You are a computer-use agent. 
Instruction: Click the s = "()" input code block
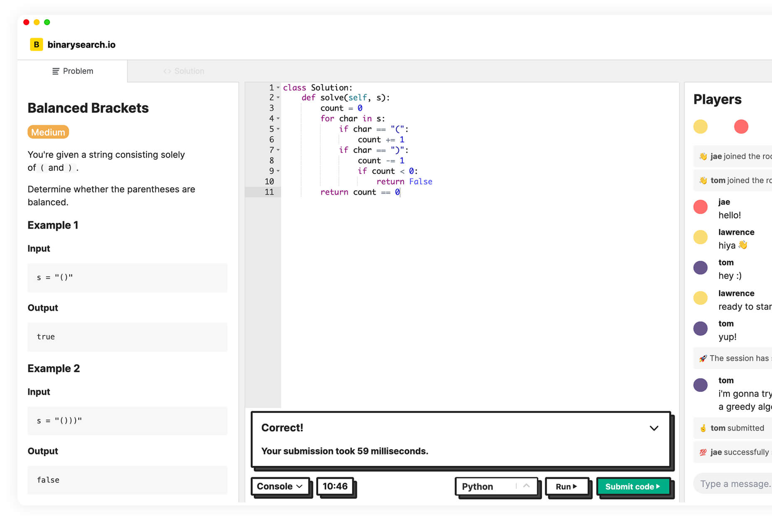click(127, 278)
